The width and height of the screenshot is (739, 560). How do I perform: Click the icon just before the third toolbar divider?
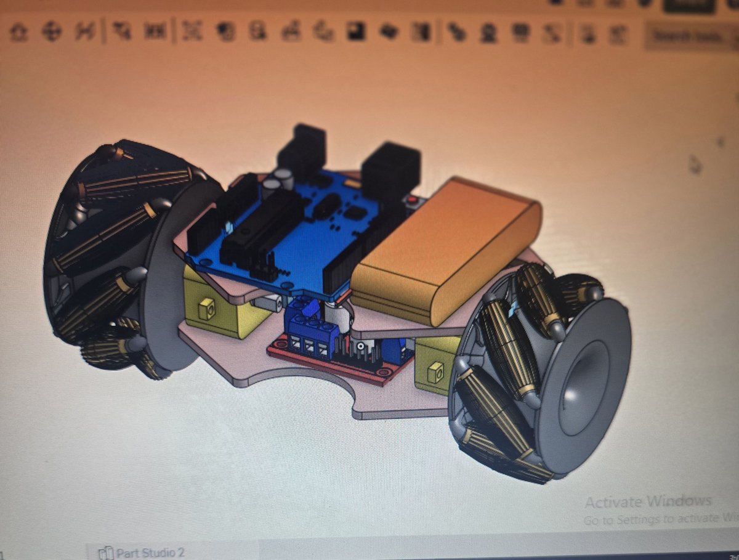click(421, 32)
